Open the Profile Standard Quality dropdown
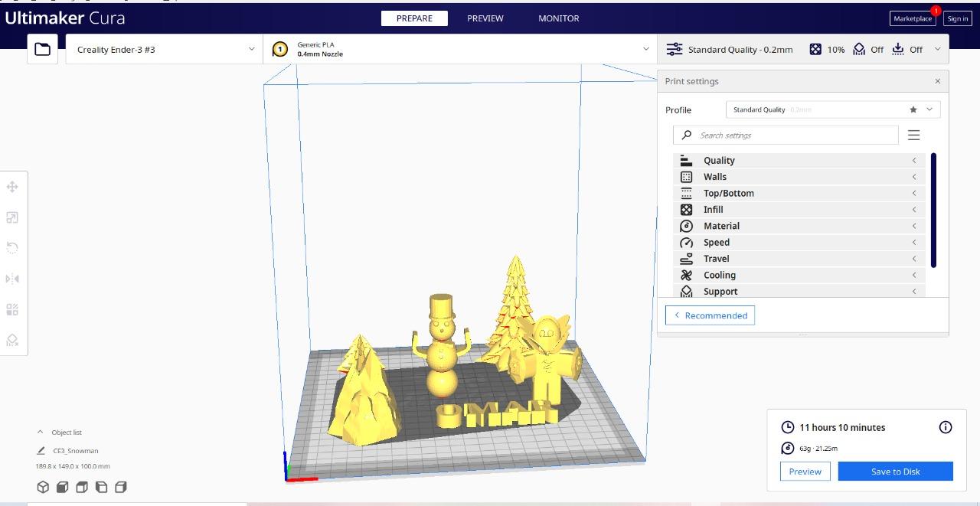Screen dimensions: 980x506 tap(833, 109)
